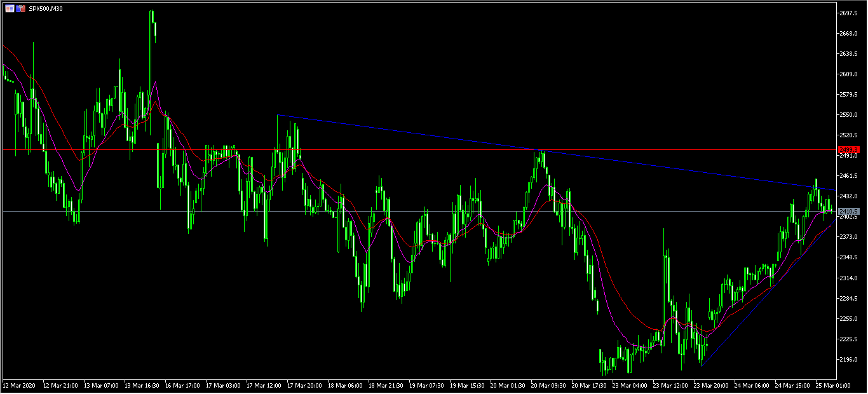Click the 2550.0 price scale value
Image resolution: width=868 pixels, height=394 pixels.
(849, 114)
